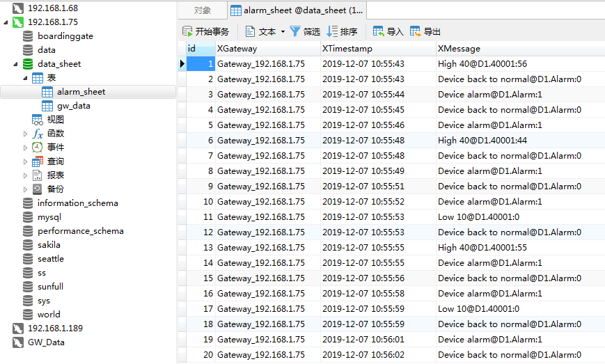Click the 排序 sort button
This screenshot has height=364, width=605.
343,31
